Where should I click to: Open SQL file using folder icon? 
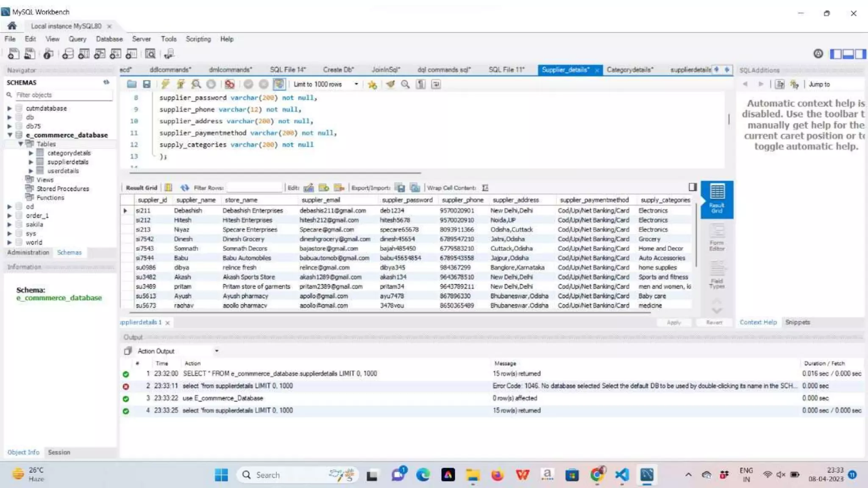(132, 84)
